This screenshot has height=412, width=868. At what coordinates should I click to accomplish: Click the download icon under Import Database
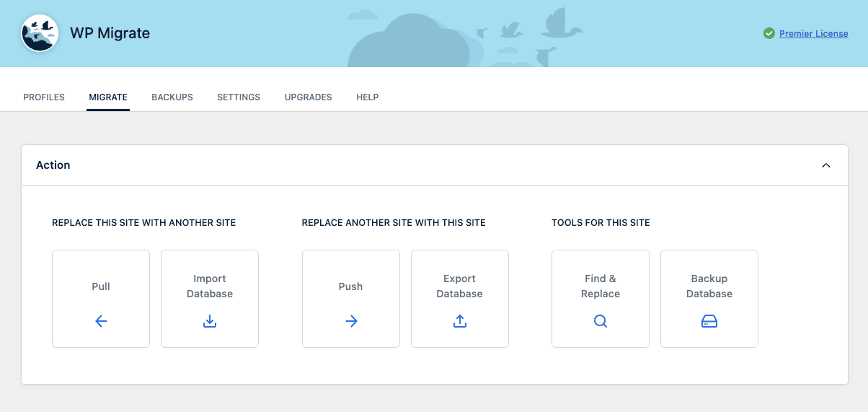point(210,322)
